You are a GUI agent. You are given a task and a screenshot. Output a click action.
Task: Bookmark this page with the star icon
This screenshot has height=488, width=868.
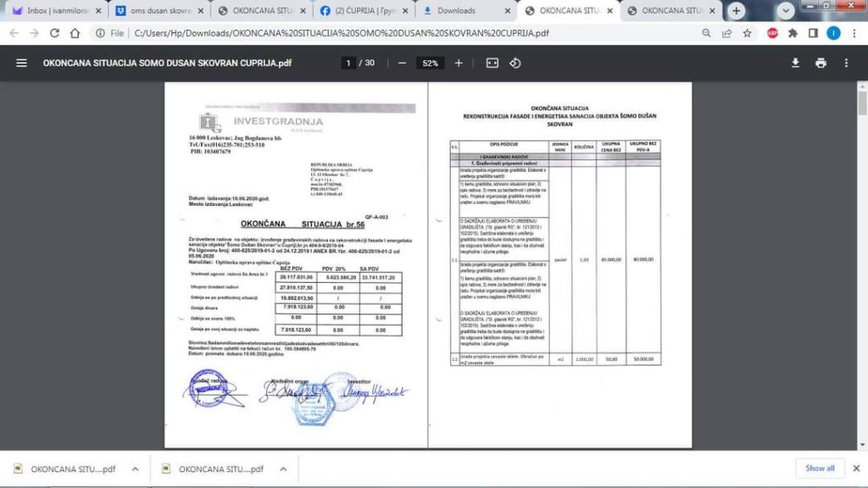pos(748,33)
